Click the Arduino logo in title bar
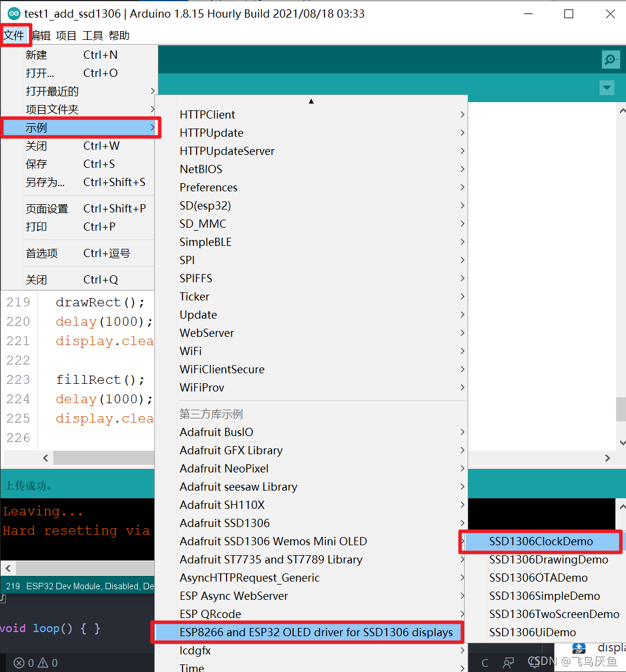 13,13
